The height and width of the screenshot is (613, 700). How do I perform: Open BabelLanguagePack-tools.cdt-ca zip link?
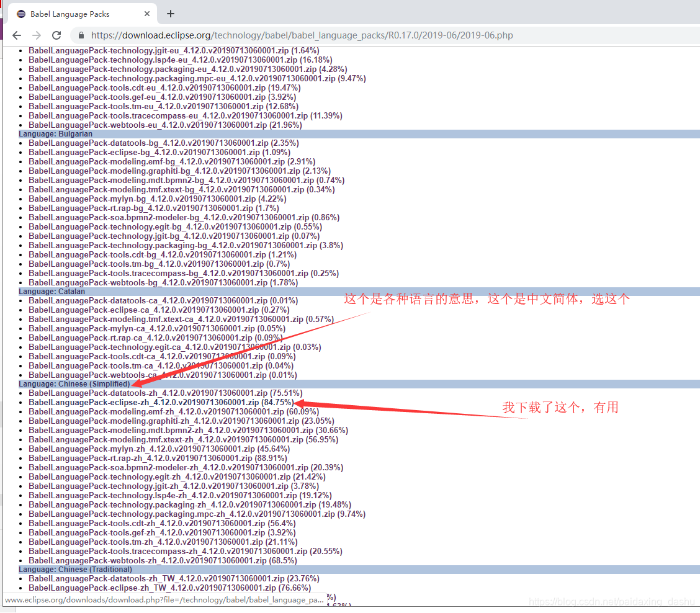tap(162, 356)
